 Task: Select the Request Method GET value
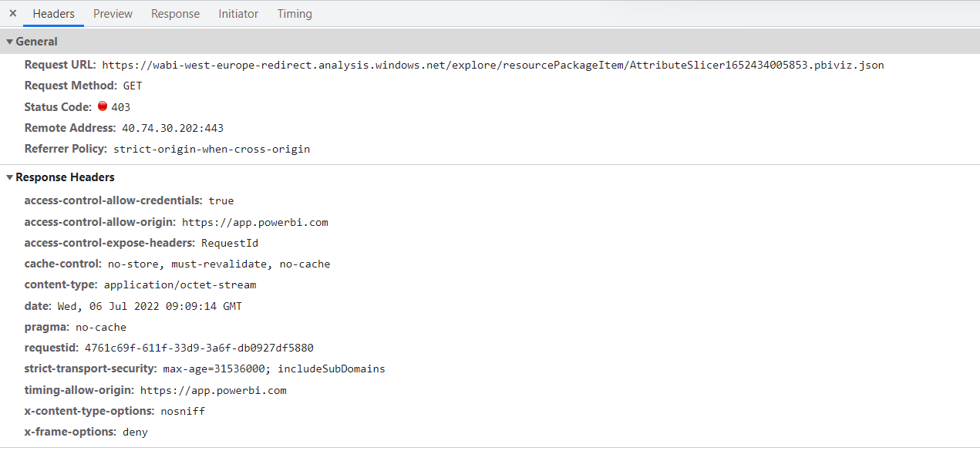(132, 86)
